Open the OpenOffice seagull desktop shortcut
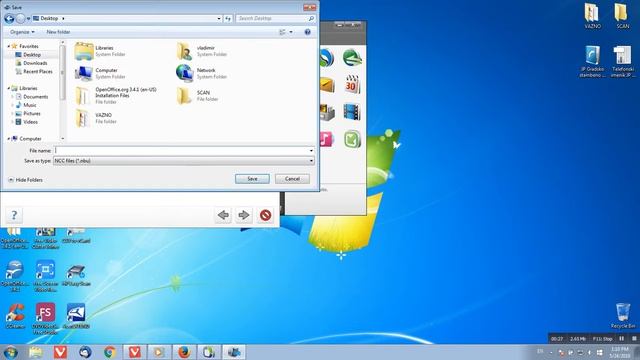The image size is (640, 360). point(15,276)
